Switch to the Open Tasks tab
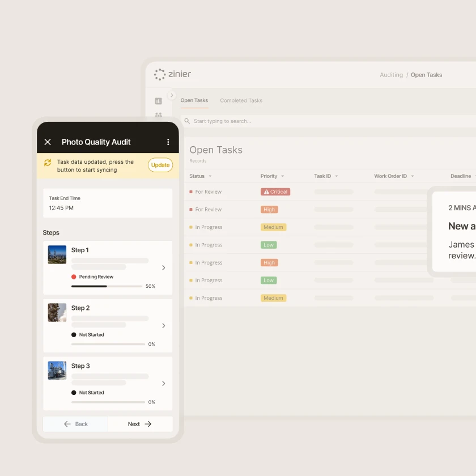The width and height of the screenshot is (476, 476). coord(194,100)
